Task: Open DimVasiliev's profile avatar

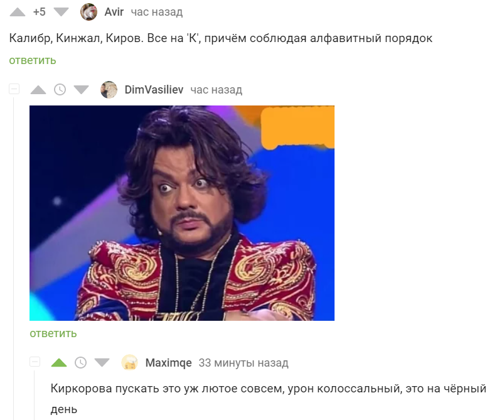Action: click(x=109, y=89)
